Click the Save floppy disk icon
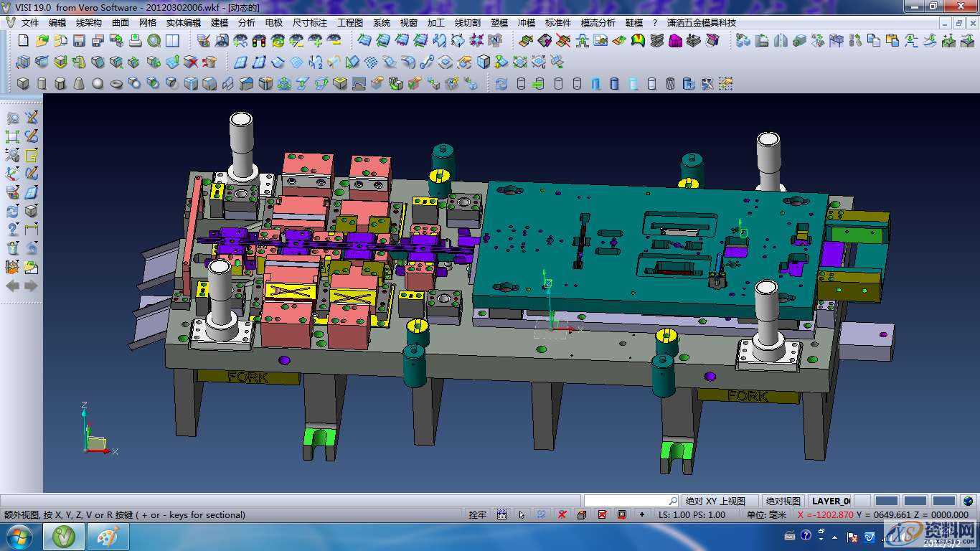This screenshot has width=980, height=551. click(80, 41)
